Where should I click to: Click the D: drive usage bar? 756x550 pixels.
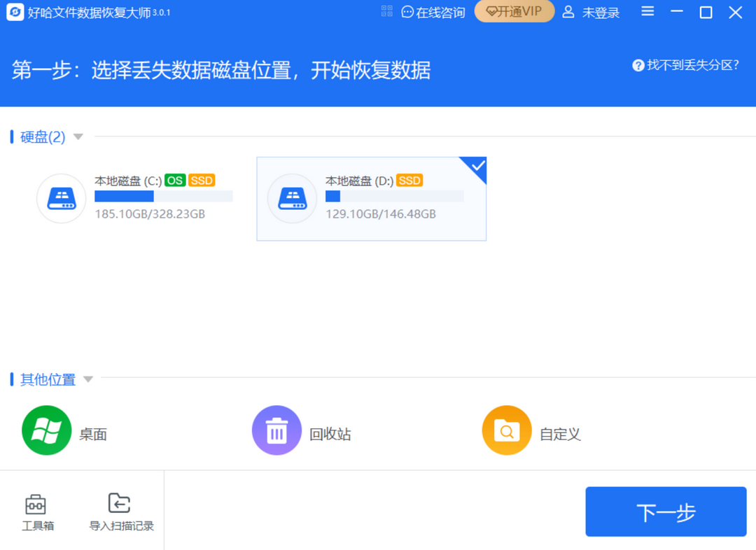[393, 197]
